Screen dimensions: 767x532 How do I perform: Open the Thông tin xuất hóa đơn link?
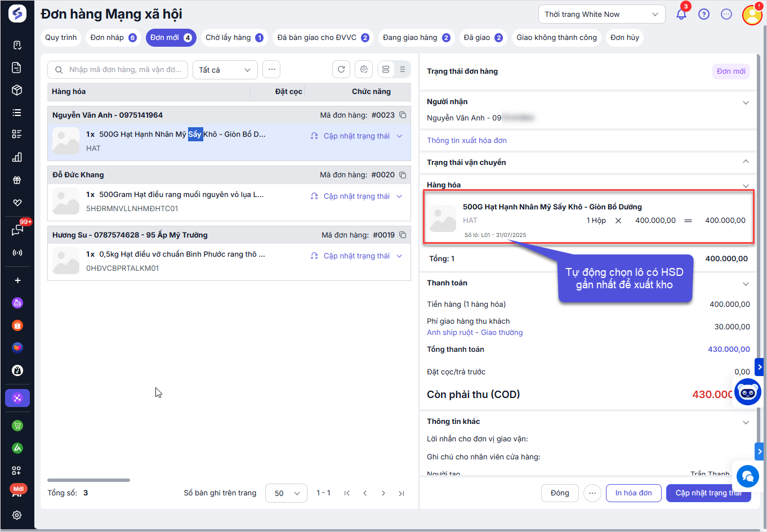467,140
